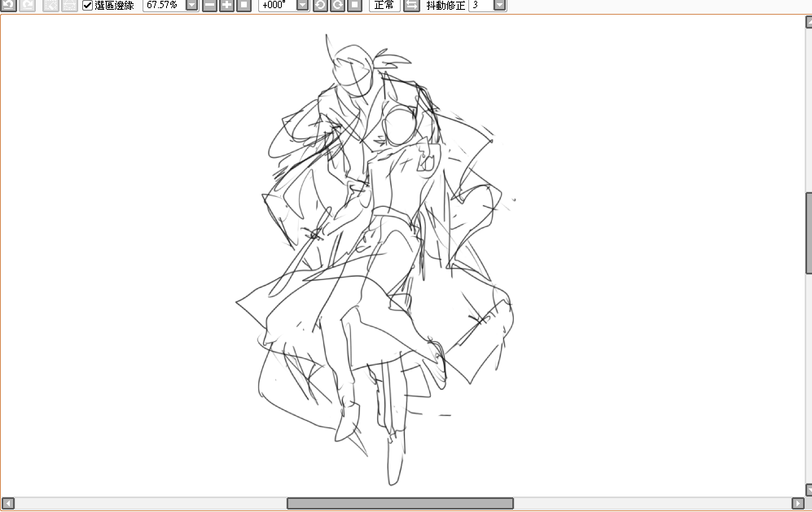The image size is (812, 512).
Task: Click the reset zoom square button
Action: click(x=244, y=5)
